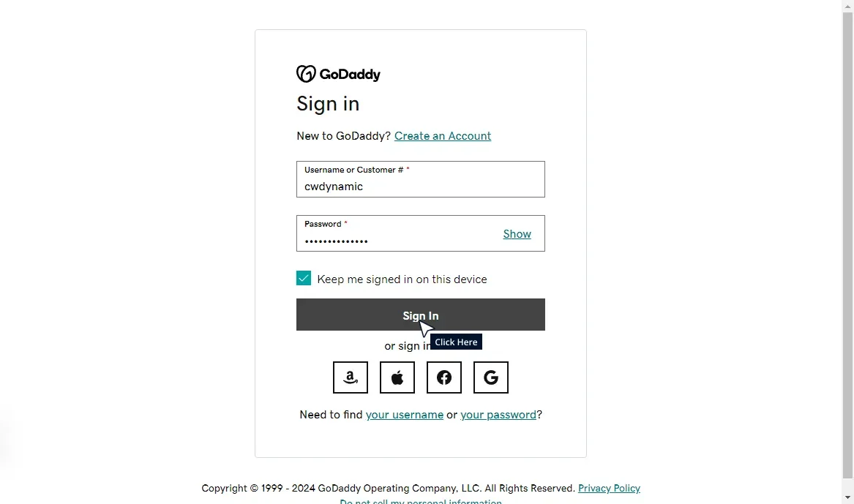Click the scrollbar down arrow

point(848,499)
